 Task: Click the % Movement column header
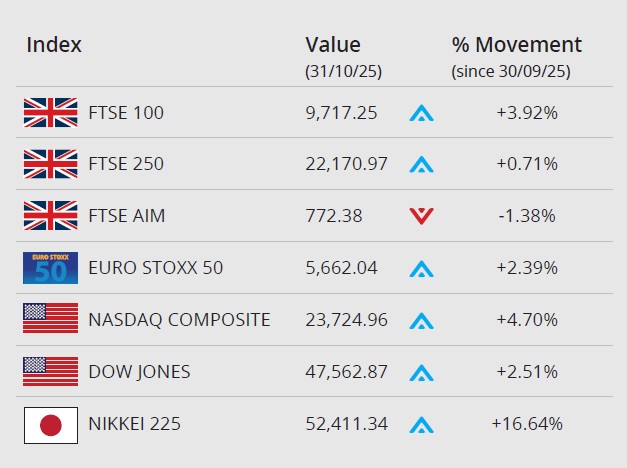click(x=516, y=45)
